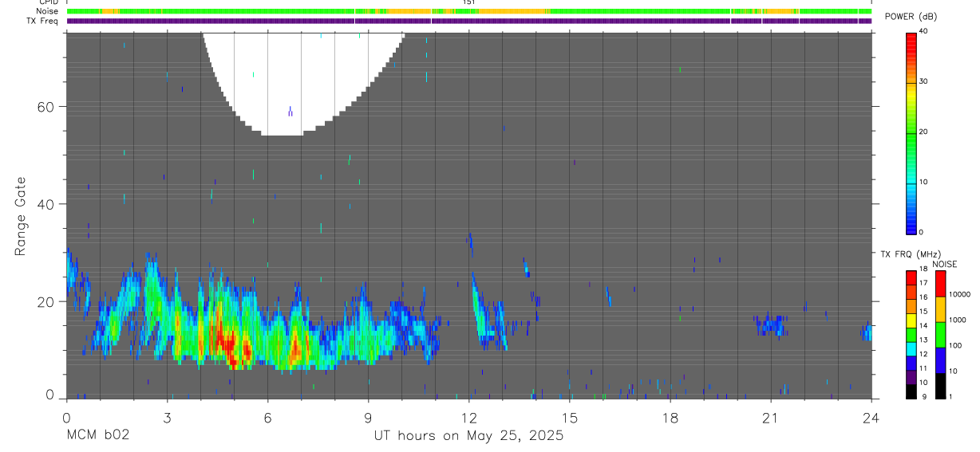
Task: Click the 21 tick on time axis
Action: (x=771, y=416)
